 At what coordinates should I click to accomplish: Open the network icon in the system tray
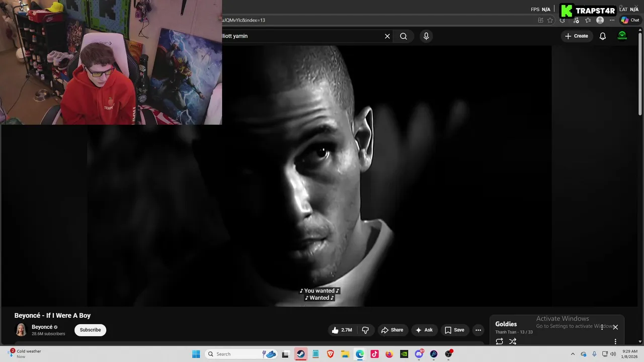click(605, 354)
